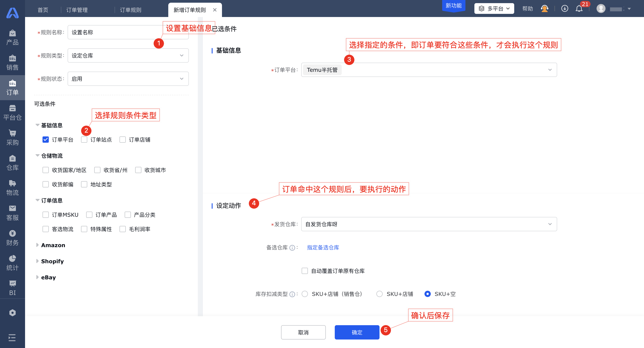Viewport: 644px width, 348px height.
Task: Open the 多平台 selector dropdown
Action: tap(494, 8)
